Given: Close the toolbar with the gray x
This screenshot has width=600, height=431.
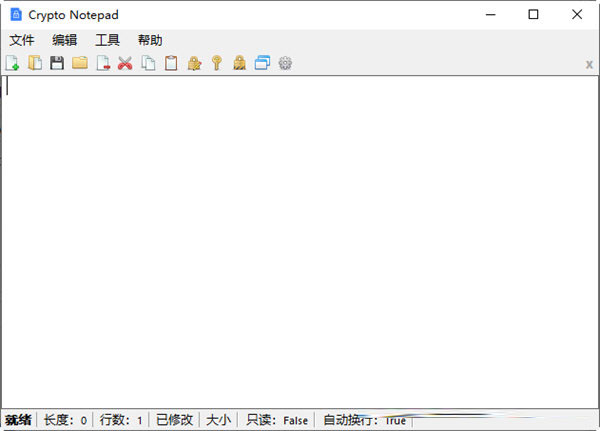Looking at the screenshot, I should 589,65.
